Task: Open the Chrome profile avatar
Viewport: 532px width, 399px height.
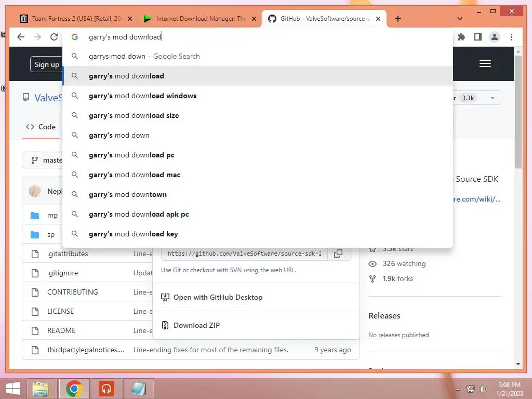Action: coord(495,37)
